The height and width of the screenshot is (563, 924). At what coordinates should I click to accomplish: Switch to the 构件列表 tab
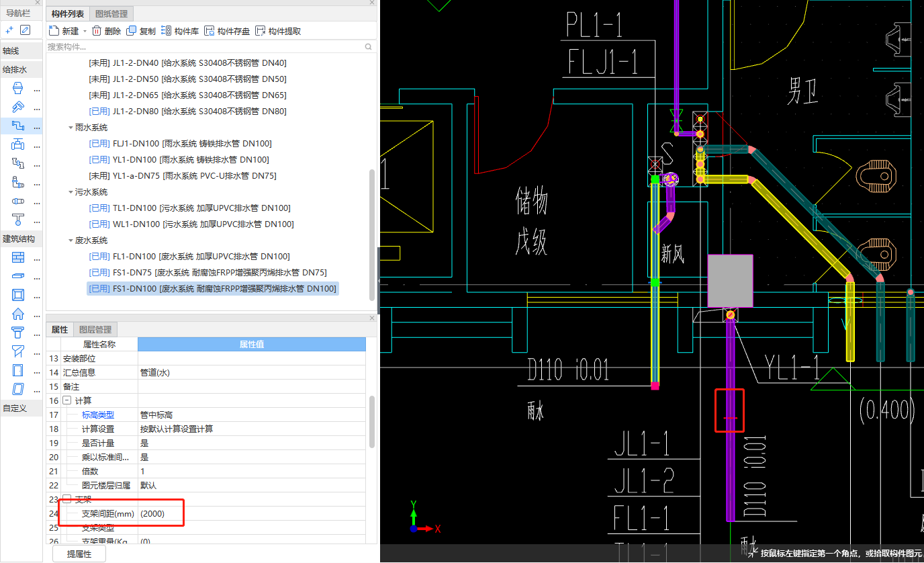point(68,13)
